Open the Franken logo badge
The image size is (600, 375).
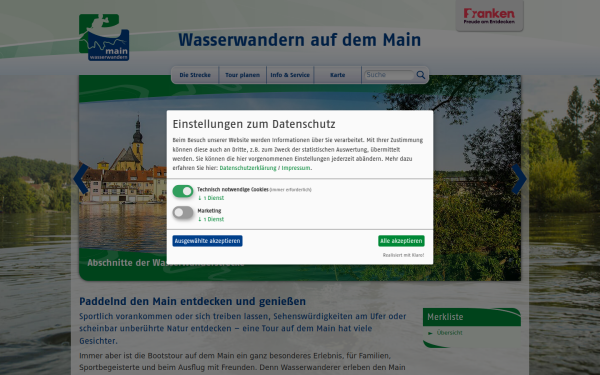(489, 16)
